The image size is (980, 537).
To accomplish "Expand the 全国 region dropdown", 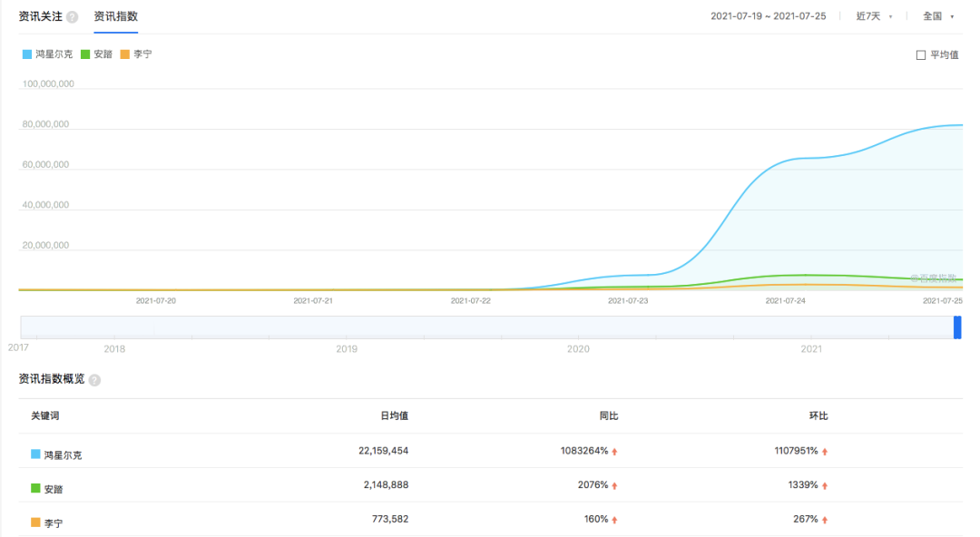I will point(938,16).
